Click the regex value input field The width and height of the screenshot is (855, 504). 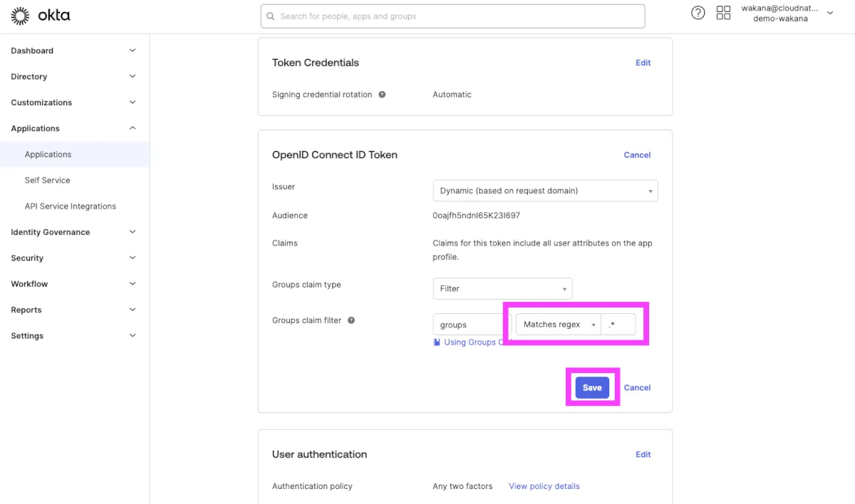click(x=618, y=325)
